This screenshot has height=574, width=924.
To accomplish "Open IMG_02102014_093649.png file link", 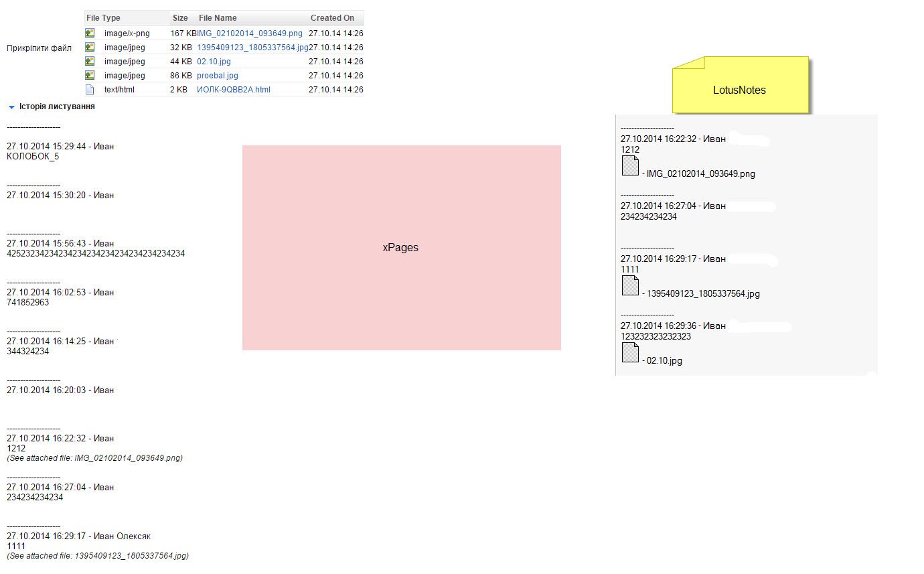I will [250, 33].
